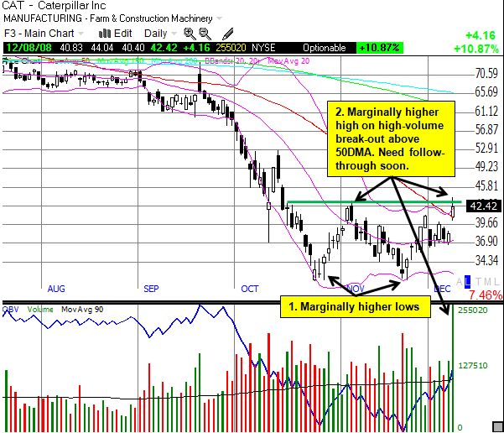Click the OCT month label
This screenshot has width=504, height=433.
250,289
